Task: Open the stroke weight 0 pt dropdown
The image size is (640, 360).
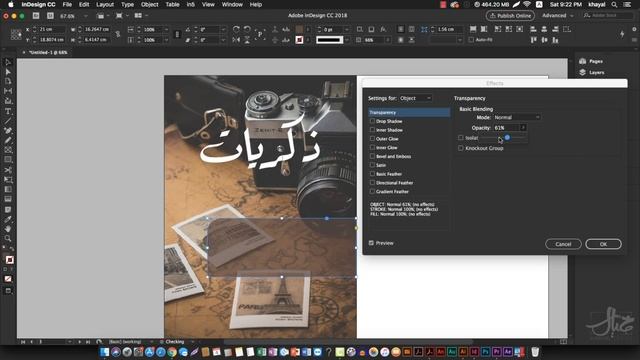Action: 347,29
